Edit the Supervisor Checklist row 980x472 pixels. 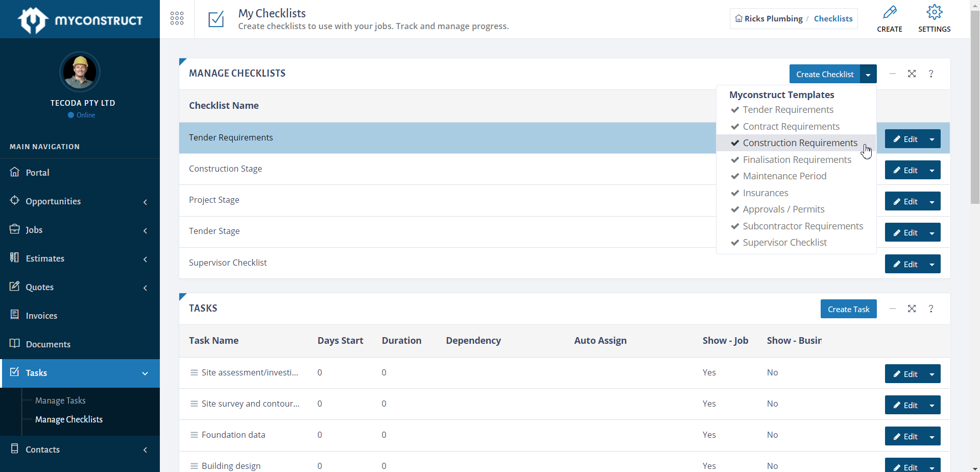(x=904, y=264)
